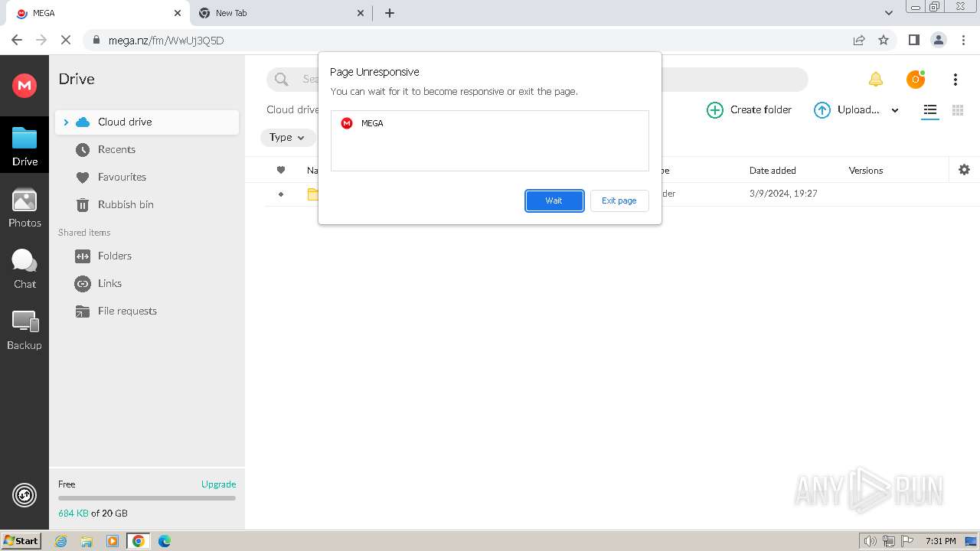Open the three-dot MEGA menu
The image size is (980, 551).
pyautogui.click(x=955, y=79)
